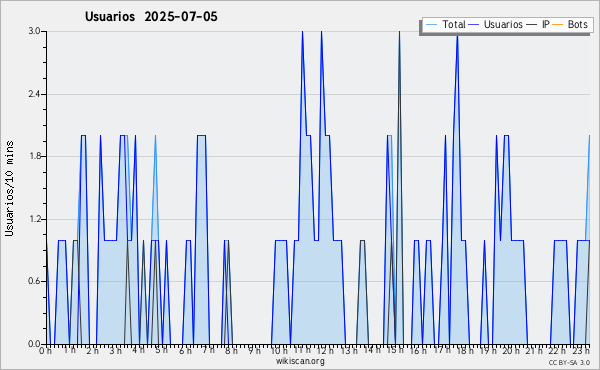Click the '3 h' x-axis label
600x370 pixels.
[x=116, y=350]
